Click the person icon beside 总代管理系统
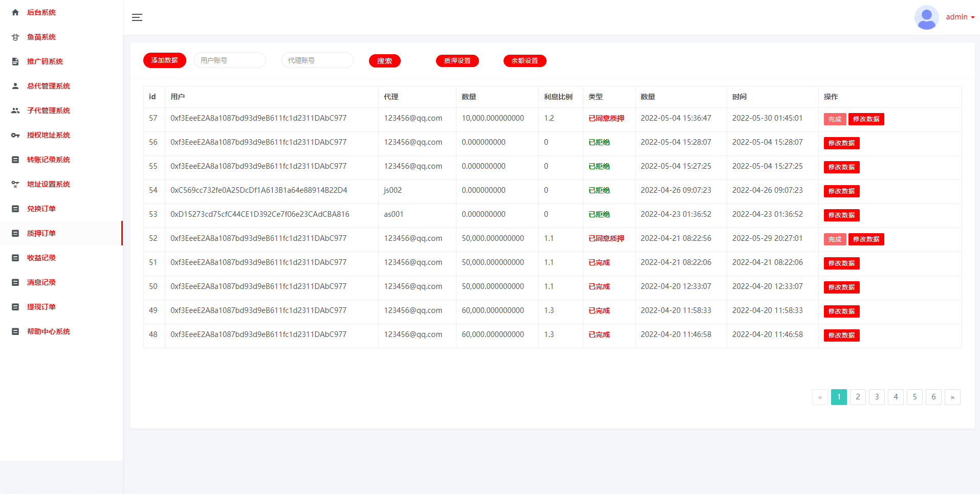The image size is (980, 494). click(15, 86)
